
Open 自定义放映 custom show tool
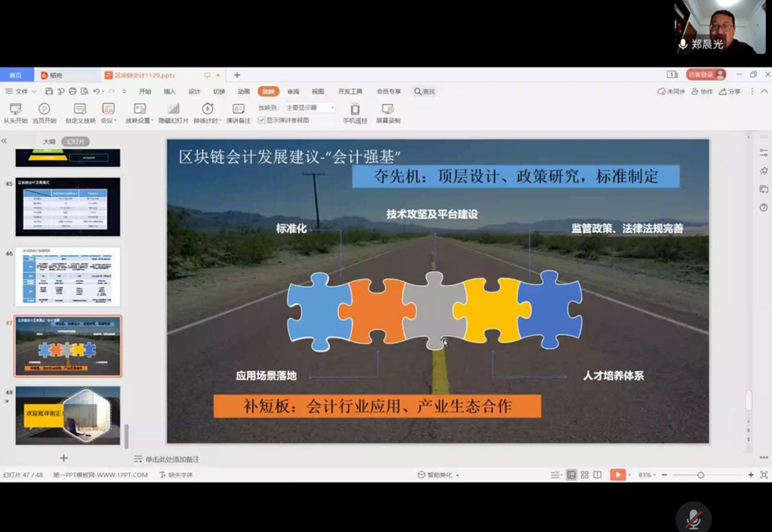[80, 109]
